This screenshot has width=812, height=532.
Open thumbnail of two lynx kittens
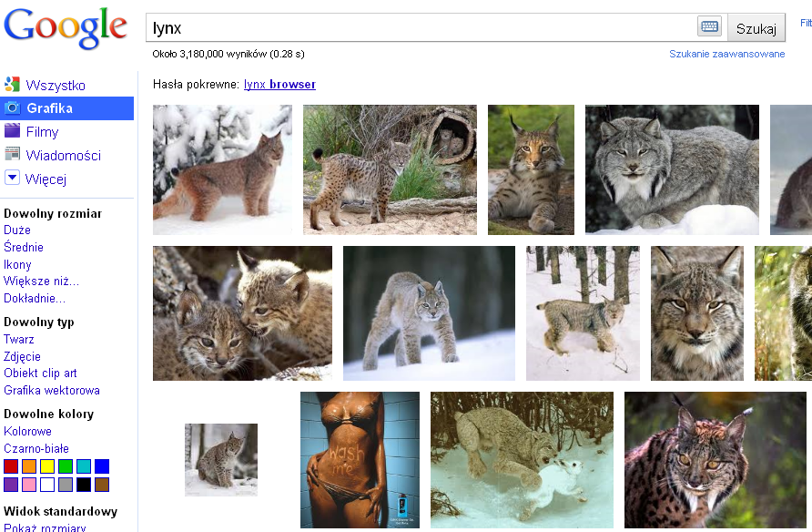[242, 312]
